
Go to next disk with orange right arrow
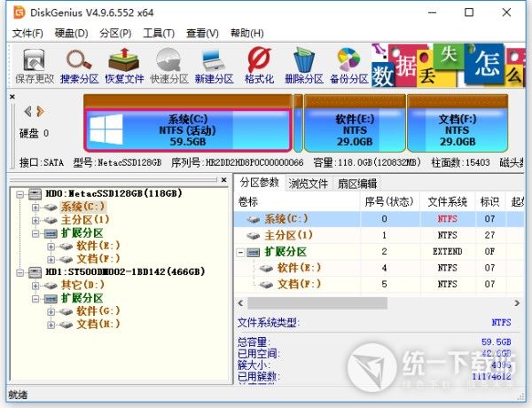(x=41, y=111)
